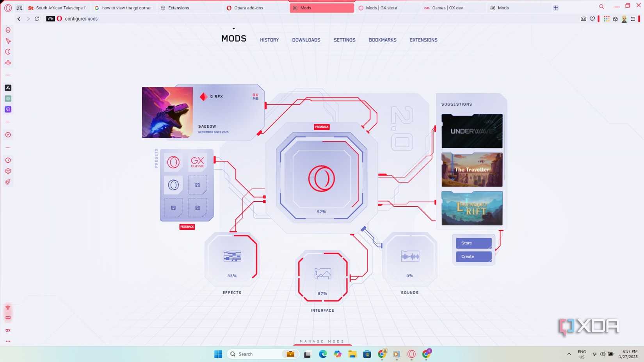
Task: Expand hidden icons in the system tray
Action: [x=569, y=354]
